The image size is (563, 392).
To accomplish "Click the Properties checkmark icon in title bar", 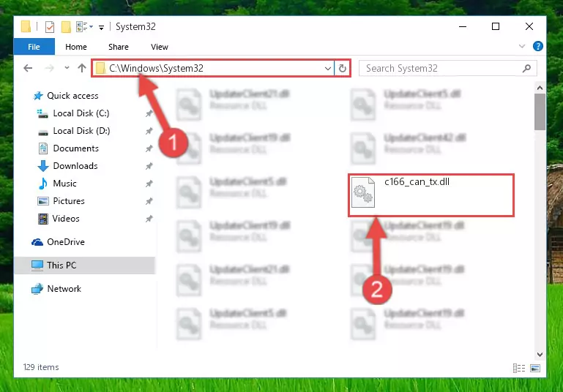I will (50, 27).
